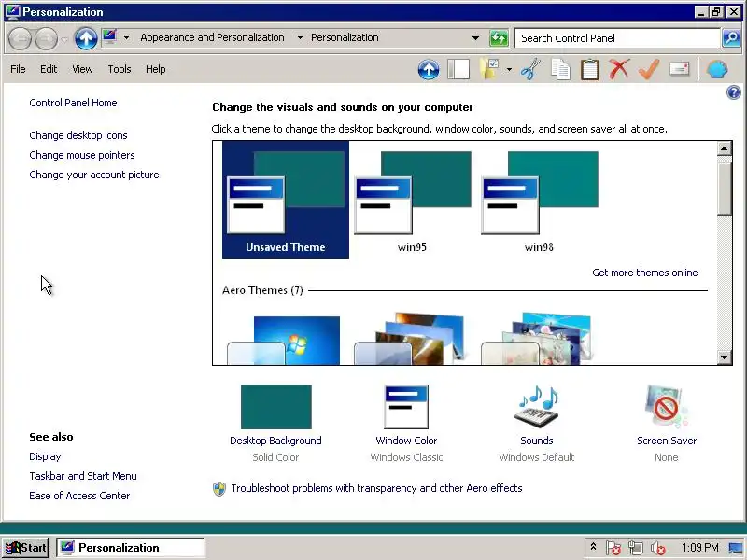
Task: Expand the dropdown arrow before Appearance and Personalization
Action: coord(126,37)
